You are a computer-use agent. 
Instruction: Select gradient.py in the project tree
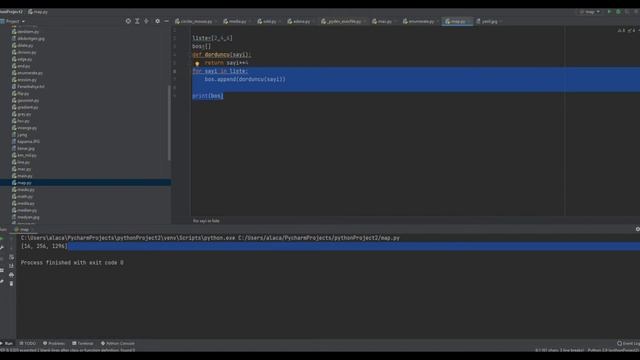click(25, 107)
